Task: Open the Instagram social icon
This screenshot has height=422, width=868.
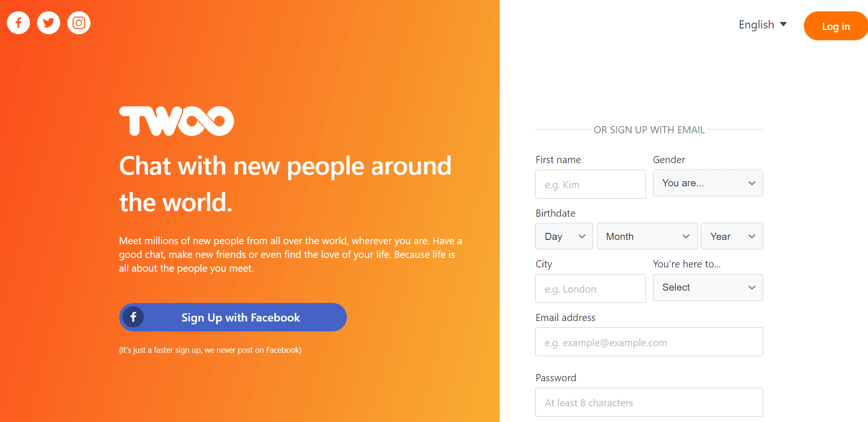Action: (x=79, y=23)
